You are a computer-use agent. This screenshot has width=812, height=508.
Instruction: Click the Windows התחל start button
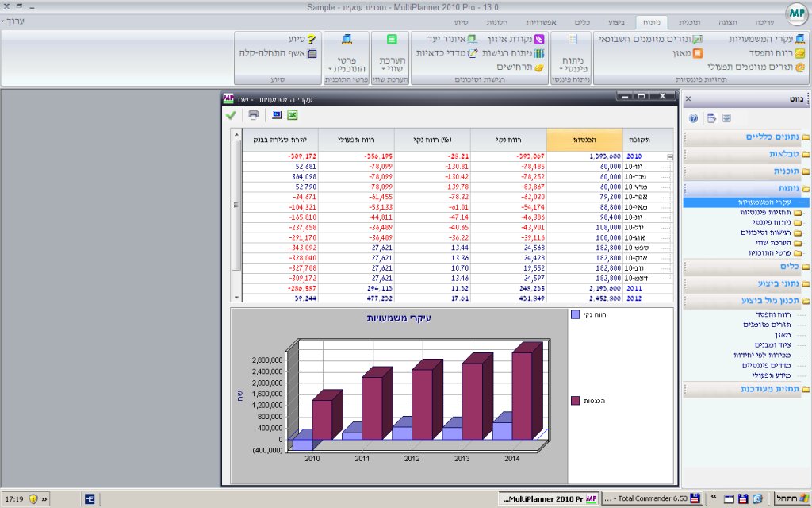tap(791, 498)
